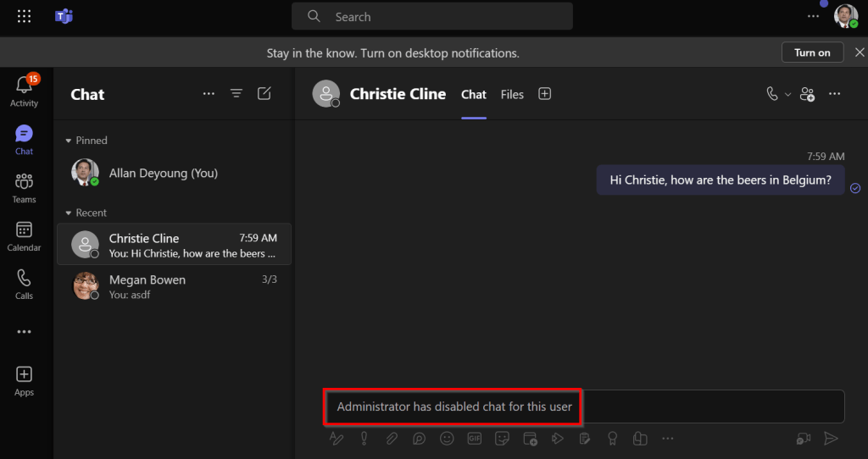Add a tab with the plus button

tap(545, 94)
